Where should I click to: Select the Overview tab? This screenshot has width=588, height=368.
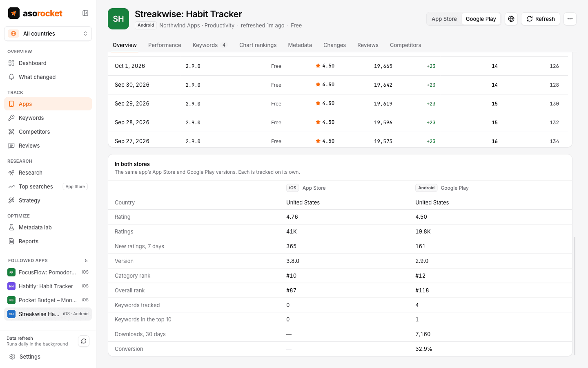pyautogui.click(x=125, y=45)
